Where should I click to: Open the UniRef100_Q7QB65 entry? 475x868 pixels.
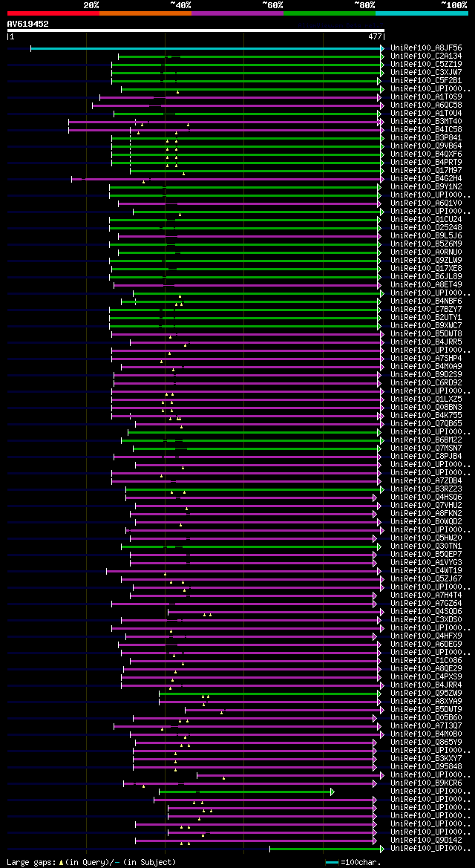(426, 423)
